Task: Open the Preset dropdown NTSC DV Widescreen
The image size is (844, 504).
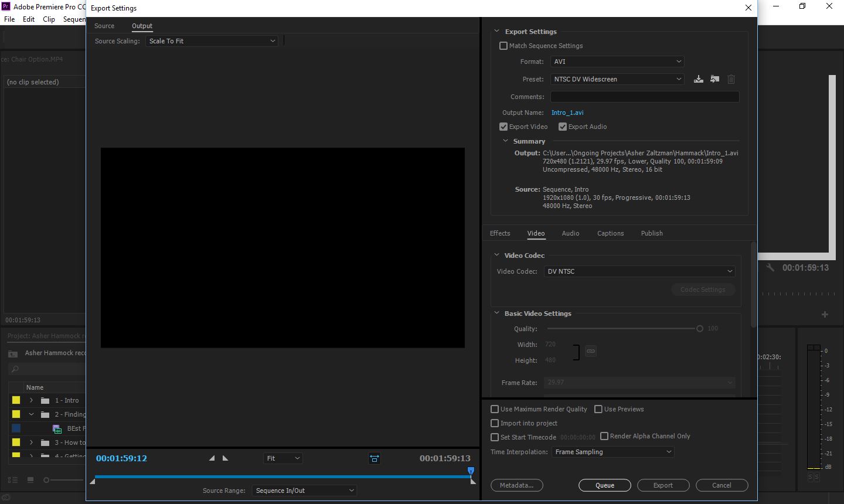Action: (x=617, y=79)
